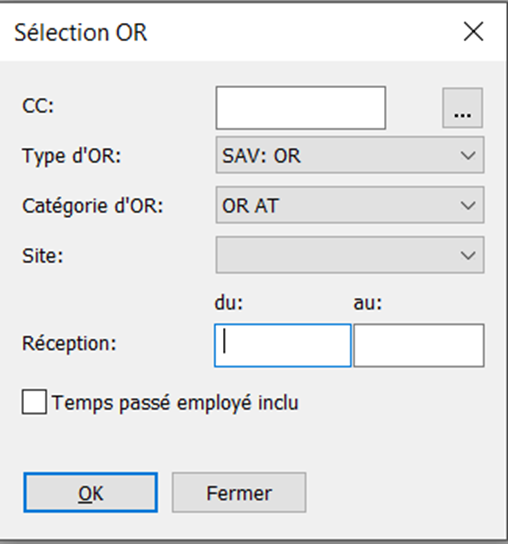This screenshot has width=508, height=544.
Task: Close the Sélection OR dialog
Action: point(473,32)
